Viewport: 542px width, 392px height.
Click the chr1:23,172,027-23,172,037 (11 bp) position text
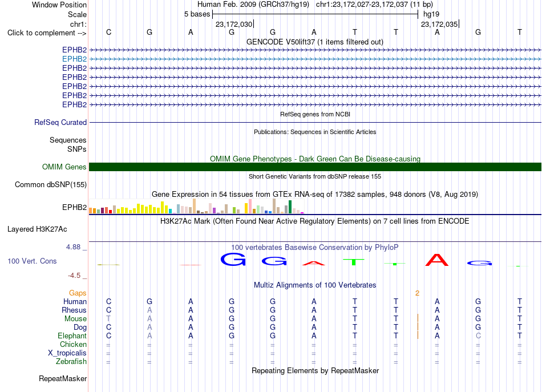[x=374, y=5]
